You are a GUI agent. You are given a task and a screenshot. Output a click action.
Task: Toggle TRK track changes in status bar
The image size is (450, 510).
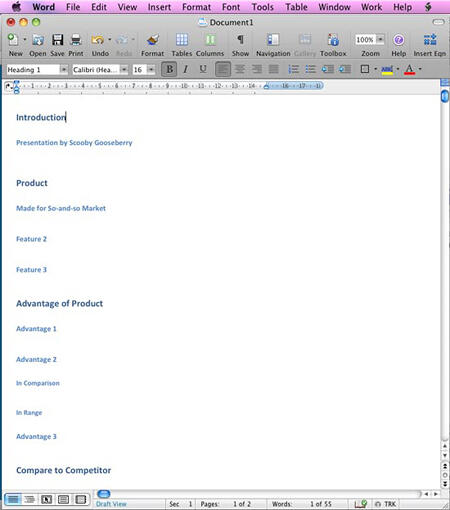point(387,504)
